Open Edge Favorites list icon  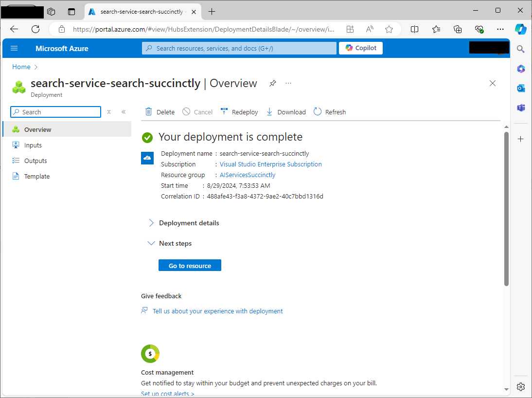[436, 29]
